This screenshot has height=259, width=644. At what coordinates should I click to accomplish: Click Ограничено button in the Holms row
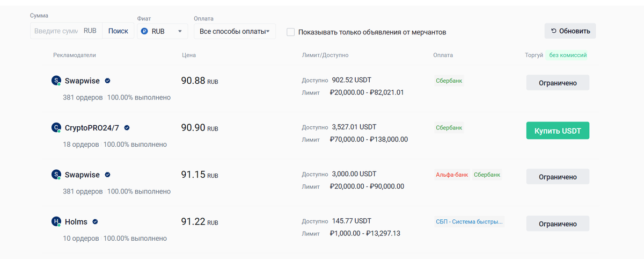tap(558, 224)
